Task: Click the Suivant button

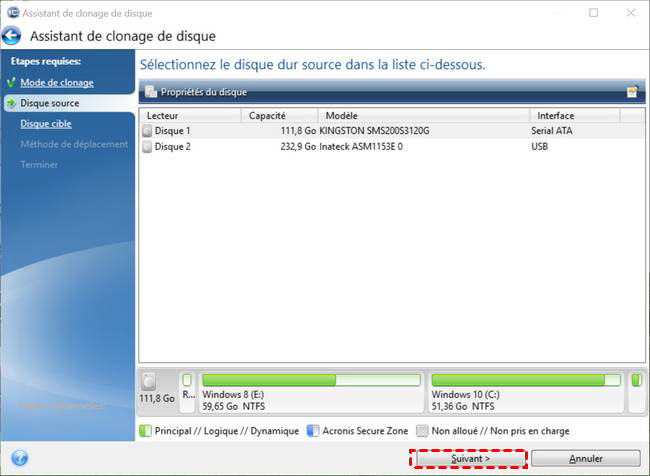Action: (x=471, y=459)
